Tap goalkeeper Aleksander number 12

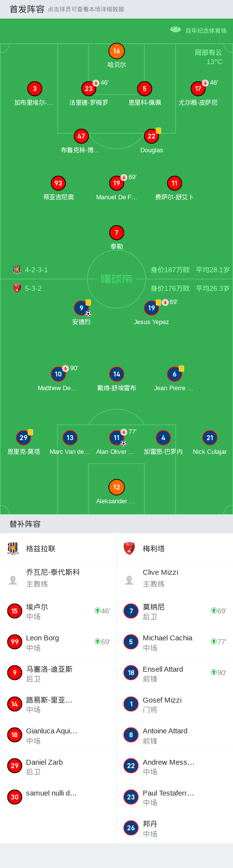[x=116, y=487]
